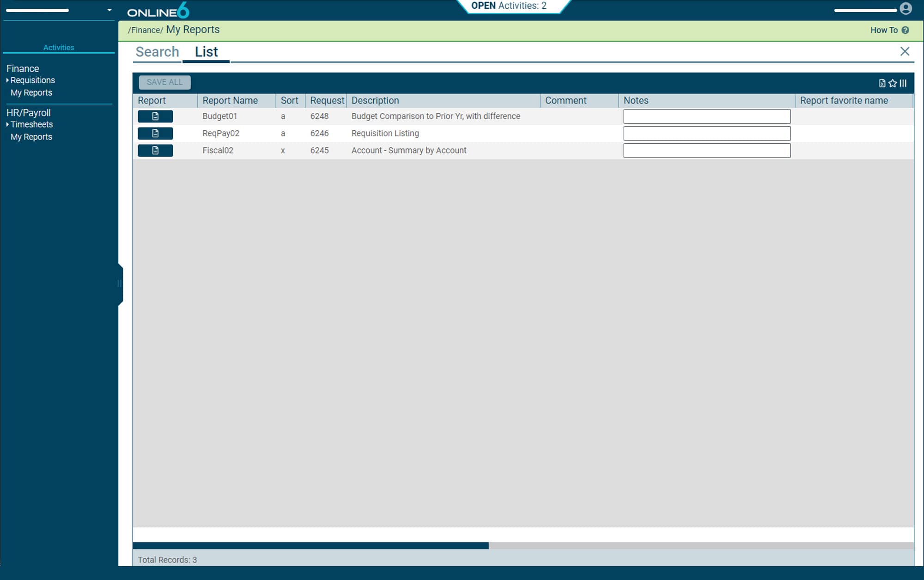This screenshot has height=580, width=924.
Task: Click the close X button on panel
Action: pos(906,51)
